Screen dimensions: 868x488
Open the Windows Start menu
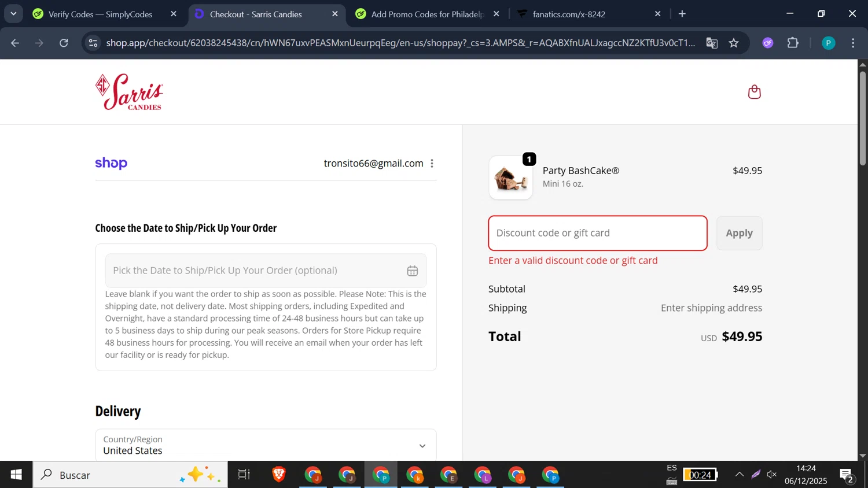pyautogui.click(x=16, y=475)
